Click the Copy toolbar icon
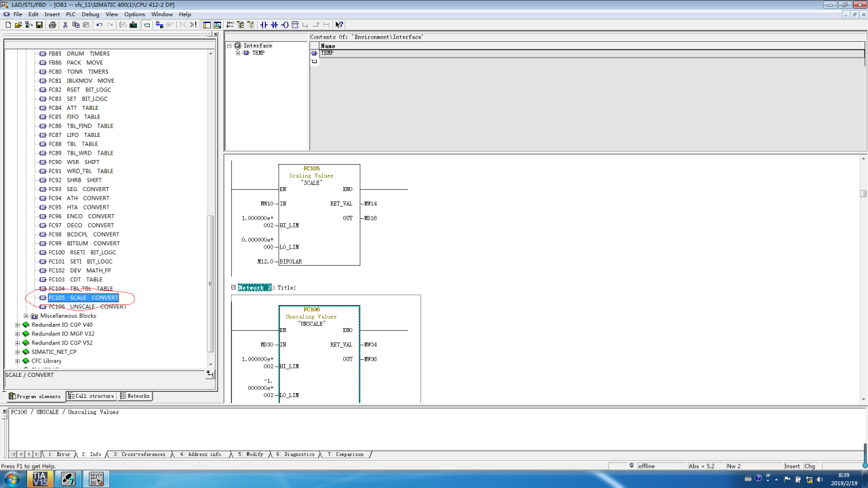This screenshot has width=868, height=488. [76, 24]
